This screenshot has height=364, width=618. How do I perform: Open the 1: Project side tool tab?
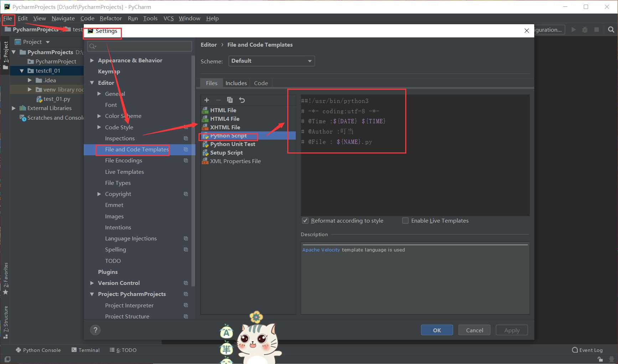(x=5, y=55)
